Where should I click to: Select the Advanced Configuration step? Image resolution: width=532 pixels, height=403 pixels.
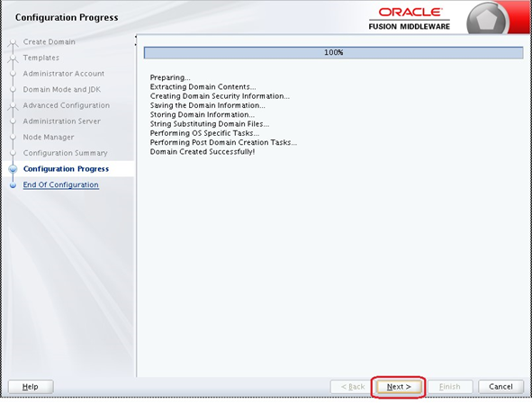tap(66, 105)
